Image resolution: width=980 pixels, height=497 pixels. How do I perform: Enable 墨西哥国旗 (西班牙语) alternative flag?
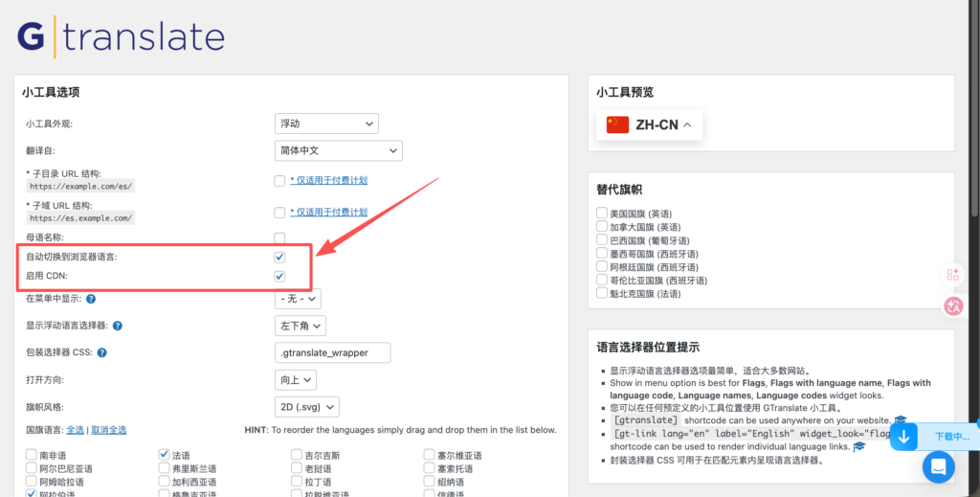pyautogui.click(x=601, y=253)
